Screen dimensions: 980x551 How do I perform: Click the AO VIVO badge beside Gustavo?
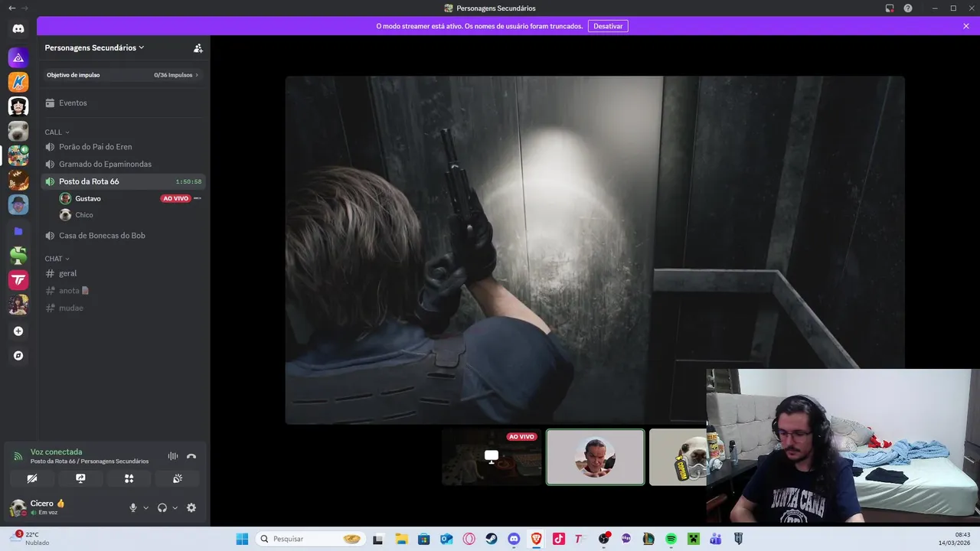point(175,198)
